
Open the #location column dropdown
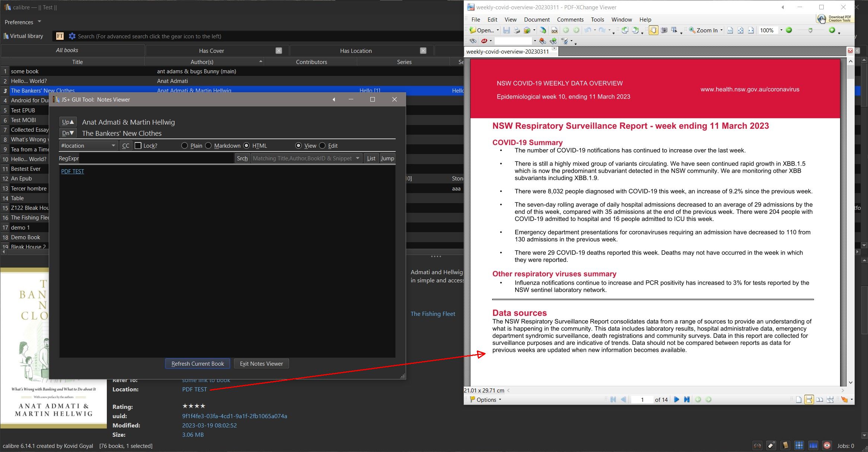click(x=113, y=145)
